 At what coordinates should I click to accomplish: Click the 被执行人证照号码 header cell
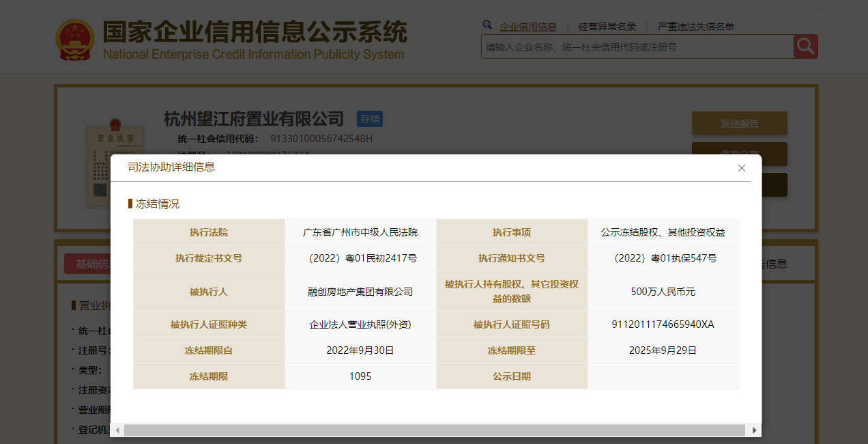click(x=512, y=324)
